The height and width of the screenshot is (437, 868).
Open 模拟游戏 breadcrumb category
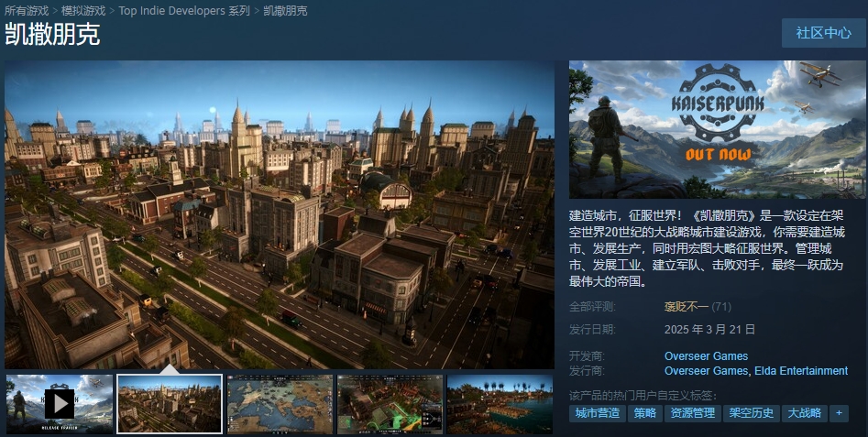click(83, 10)
